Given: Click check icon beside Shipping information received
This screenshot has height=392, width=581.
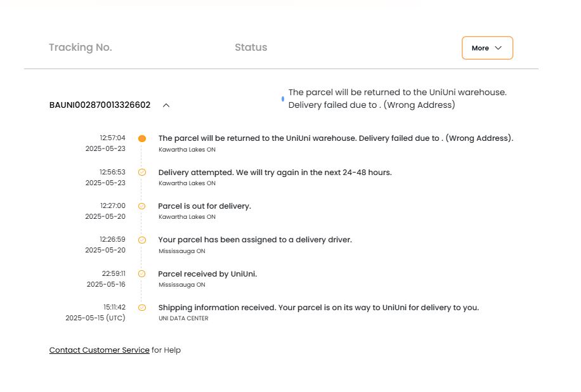Looking at the screenshot, I should click(x=142, y=308).
